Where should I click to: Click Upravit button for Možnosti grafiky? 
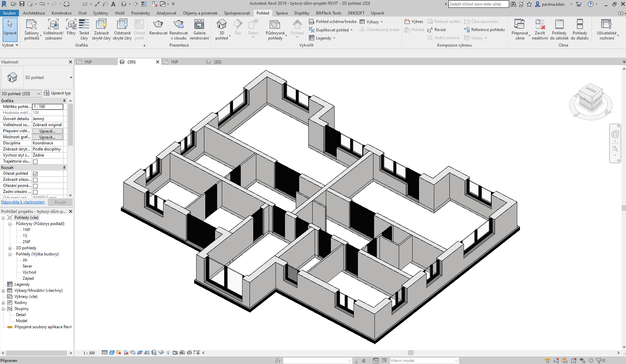48,137
